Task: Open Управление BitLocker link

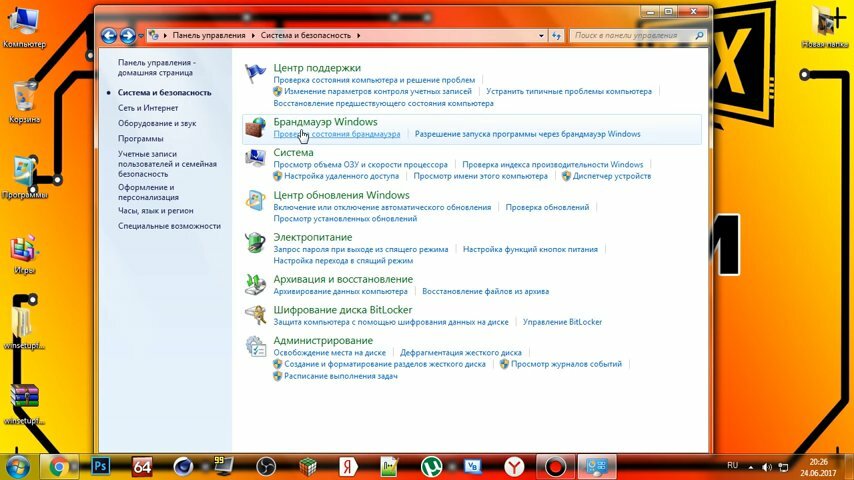Action: tap(563, 322)
